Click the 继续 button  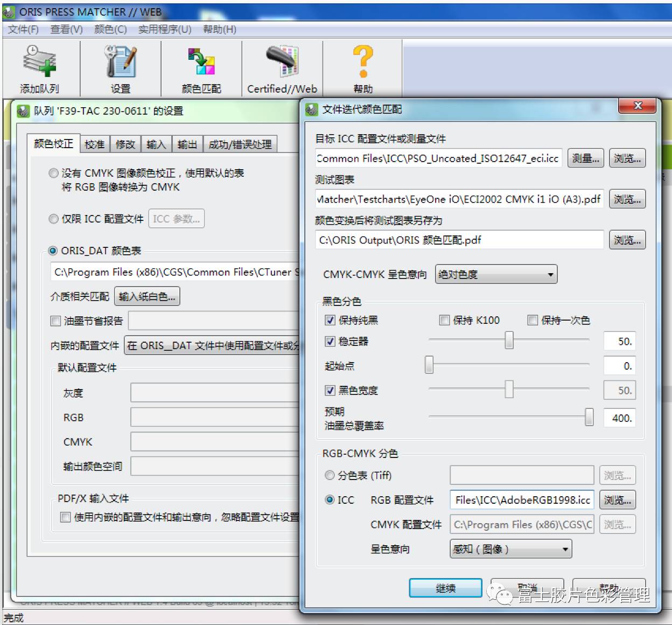click(x=445, y=588)
